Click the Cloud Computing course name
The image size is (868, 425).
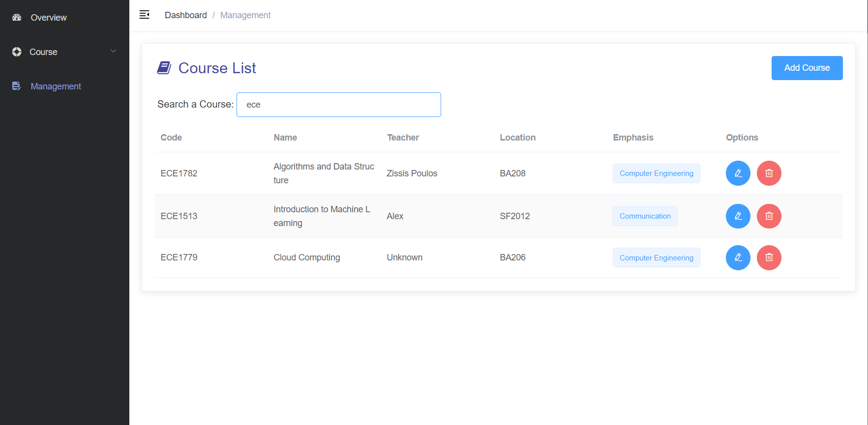[307, 257]
